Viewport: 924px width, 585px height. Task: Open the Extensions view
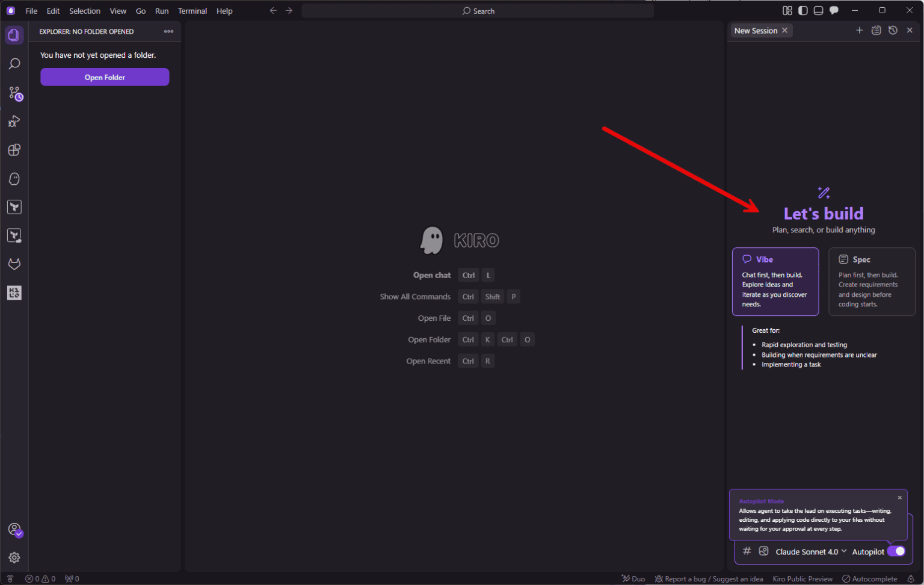coord(14,150)
